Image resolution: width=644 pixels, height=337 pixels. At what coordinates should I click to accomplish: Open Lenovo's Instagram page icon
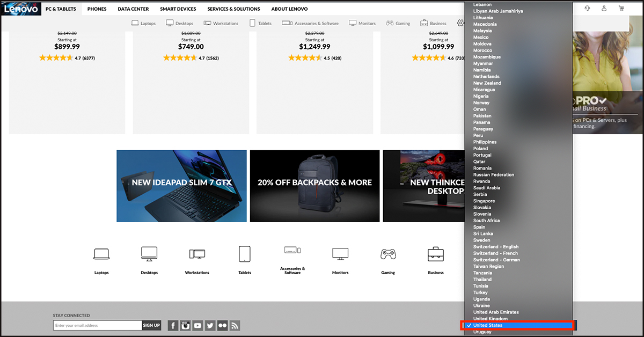click(x=186, y=326)
